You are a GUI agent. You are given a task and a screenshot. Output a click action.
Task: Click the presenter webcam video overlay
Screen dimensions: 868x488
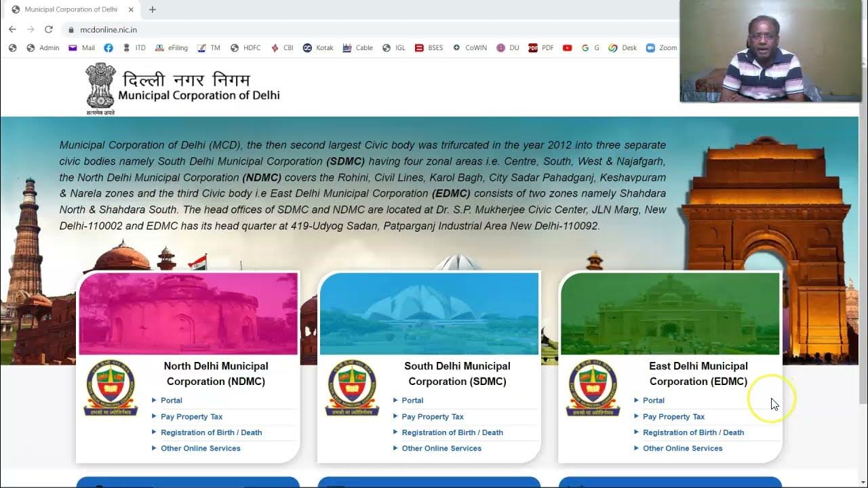tap(770, 51)
